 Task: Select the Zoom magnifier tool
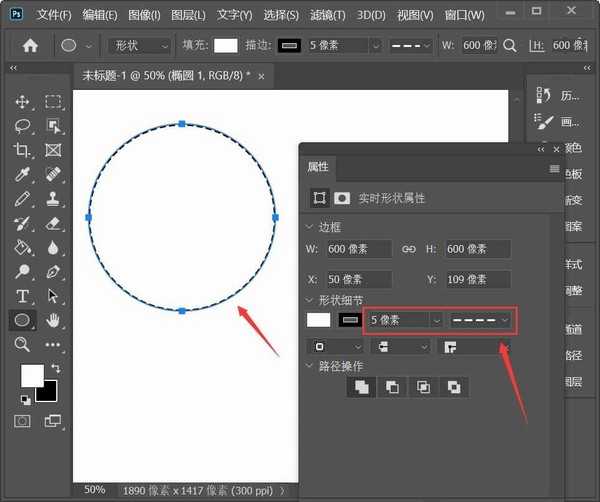[22, 344]
